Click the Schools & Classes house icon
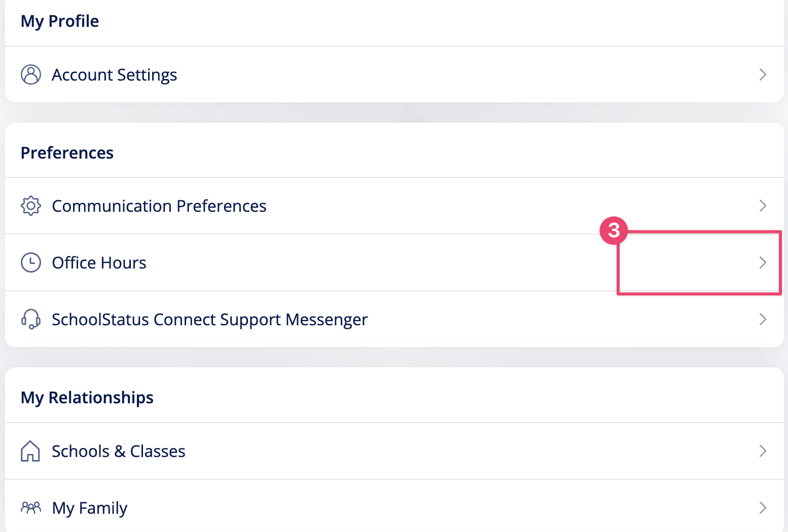The height and width of the screenshot is (532, 788). (30, 451)
